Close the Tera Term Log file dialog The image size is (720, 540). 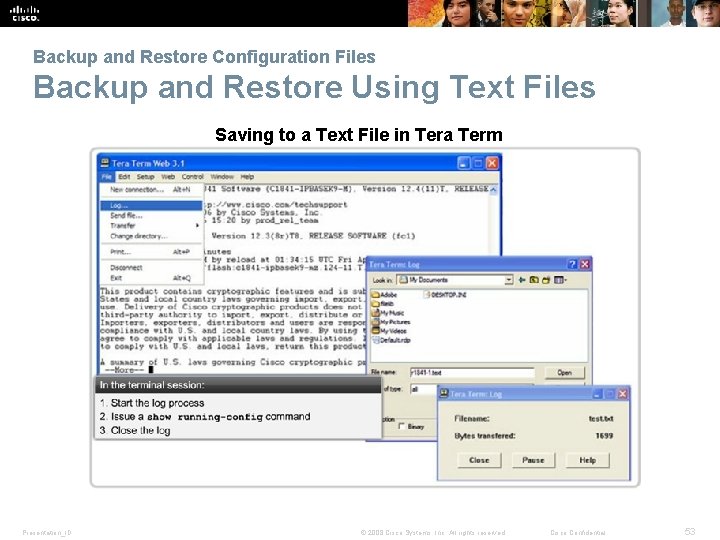(x=585, y=264)
